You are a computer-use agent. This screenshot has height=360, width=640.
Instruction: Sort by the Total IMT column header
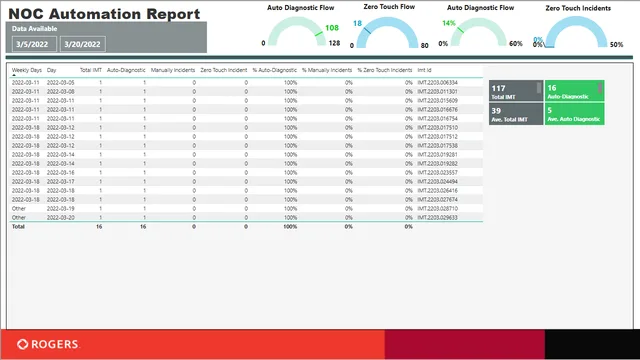pos(91,70)
